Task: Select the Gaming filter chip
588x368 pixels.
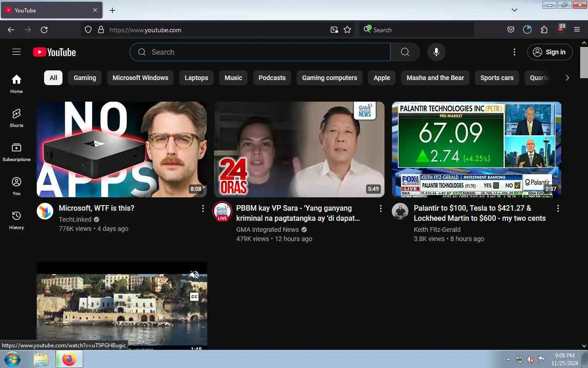Action: click(85, 78)
